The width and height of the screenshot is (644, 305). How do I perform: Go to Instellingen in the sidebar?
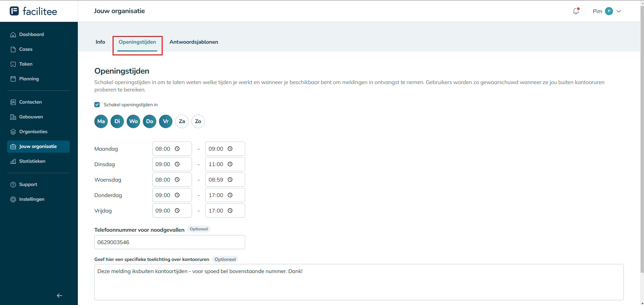32,199
